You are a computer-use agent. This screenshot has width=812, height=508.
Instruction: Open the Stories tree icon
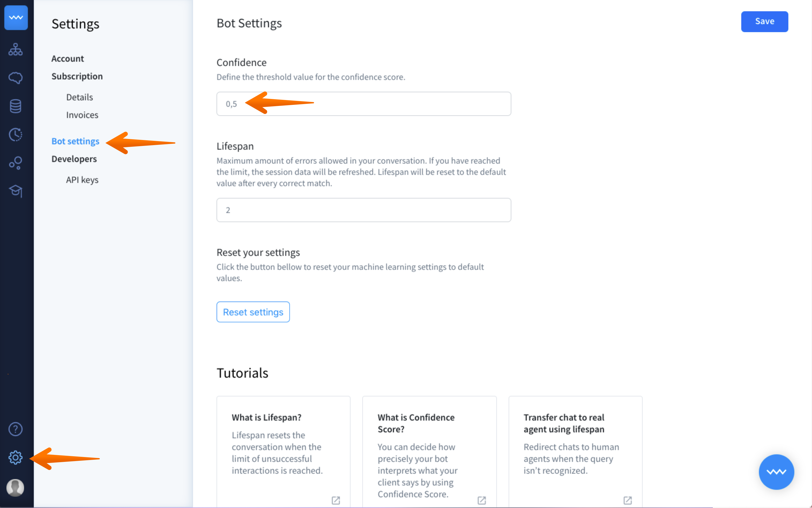tap(16, 49)
